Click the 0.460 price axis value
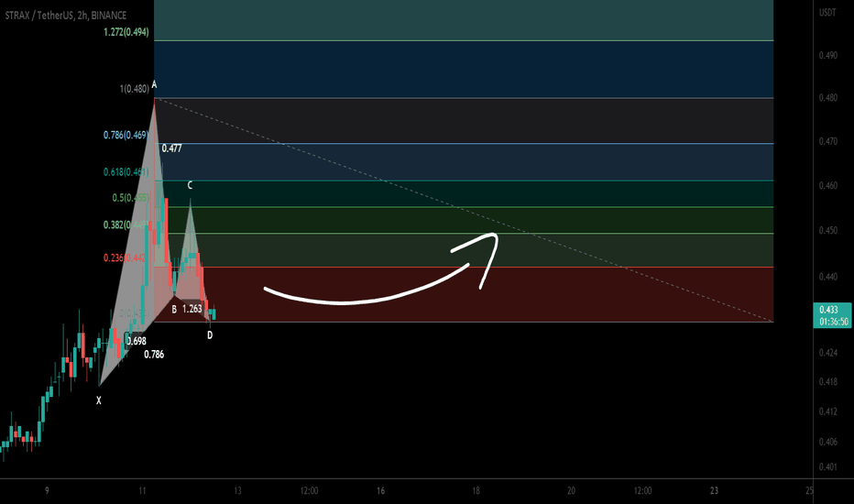The height and width of the screenshot is (504, 854). tap(827, 186)
